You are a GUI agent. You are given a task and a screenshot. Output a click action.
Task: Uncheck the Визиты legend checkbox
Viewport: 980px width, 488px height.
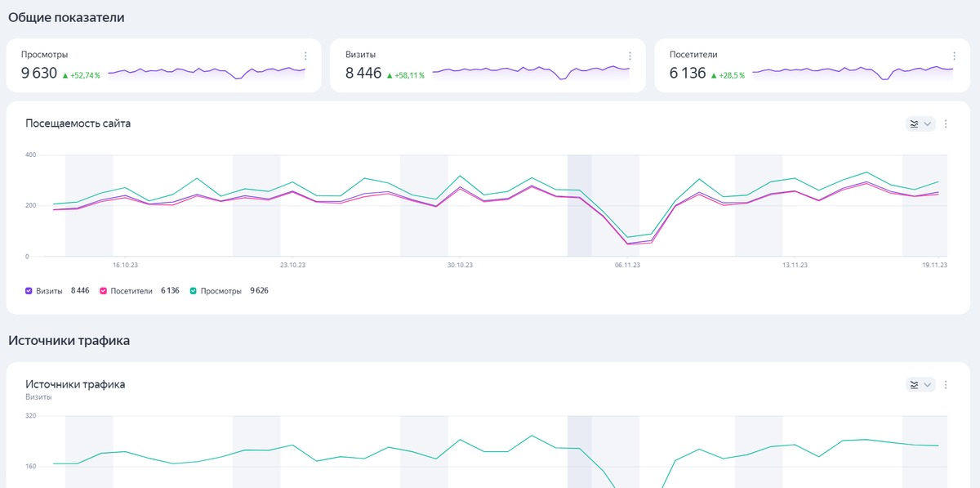coord(29,290)
